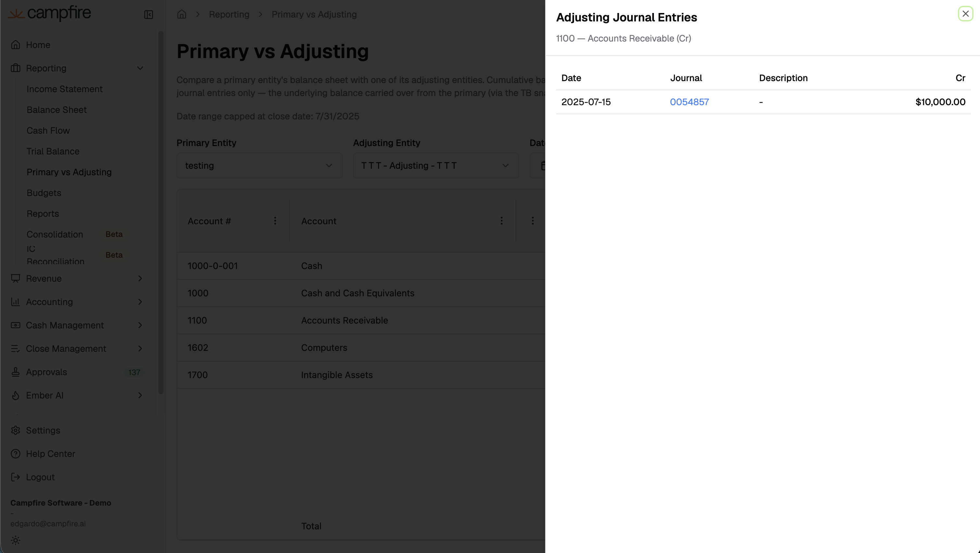Expand the Revenue section chevron

coord(140,278)
